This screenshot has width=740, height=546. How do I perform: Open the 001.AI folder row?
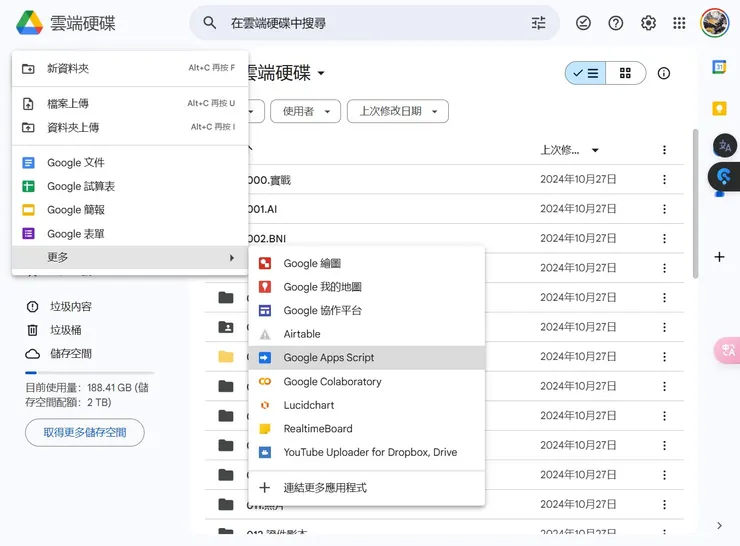466,209
